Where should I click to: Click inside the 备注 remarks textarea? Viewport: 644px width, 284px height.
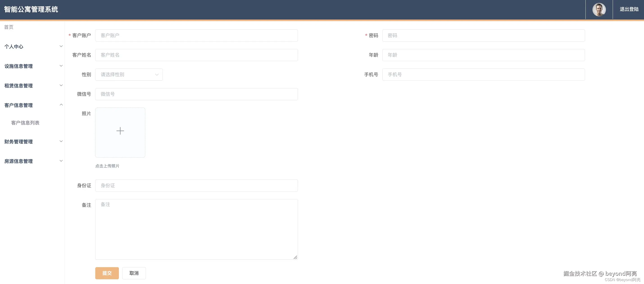(196, 229)
